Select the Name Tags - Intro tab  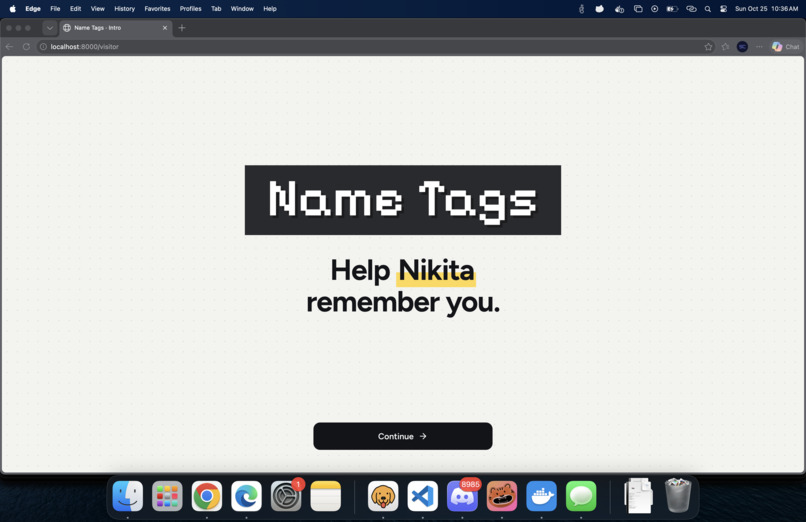click(116, 28)
